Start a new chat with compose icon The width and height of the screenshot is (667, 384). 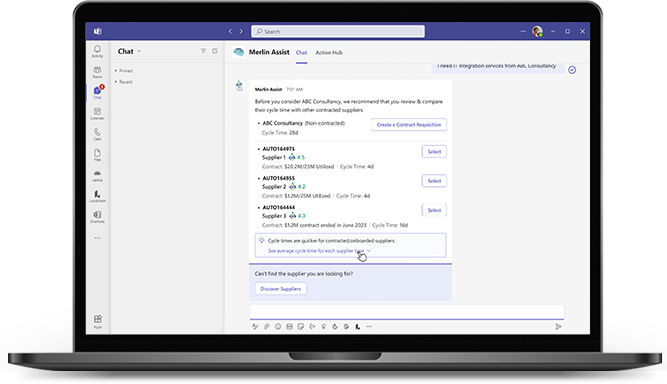pyautogui.click(x=215, y=51)
